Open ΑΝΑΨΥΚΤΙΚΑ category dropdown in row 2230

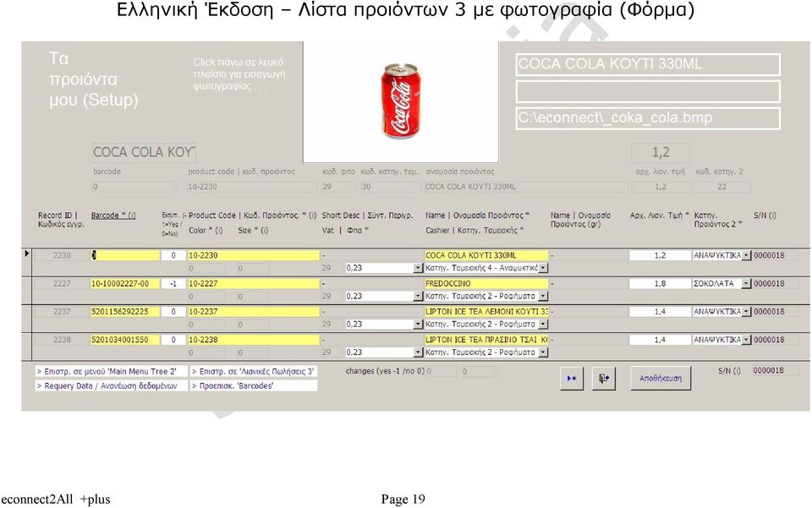click(x=746, y=255)
